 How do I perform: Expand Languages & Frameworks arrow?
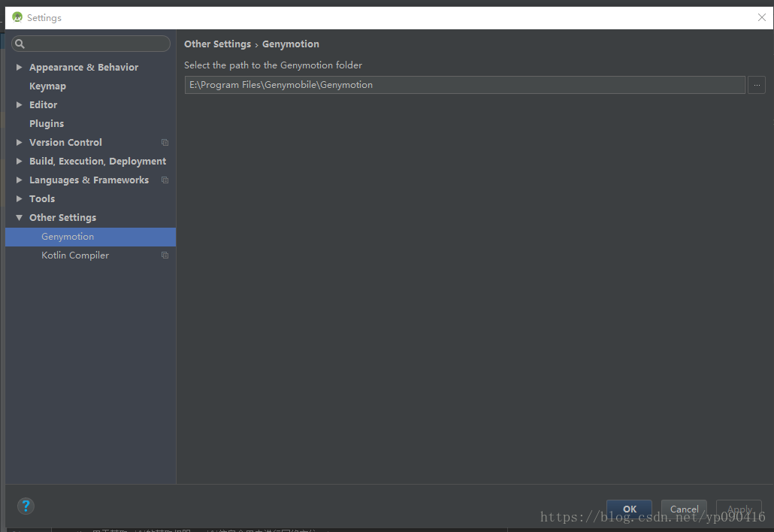click(20, 180)
